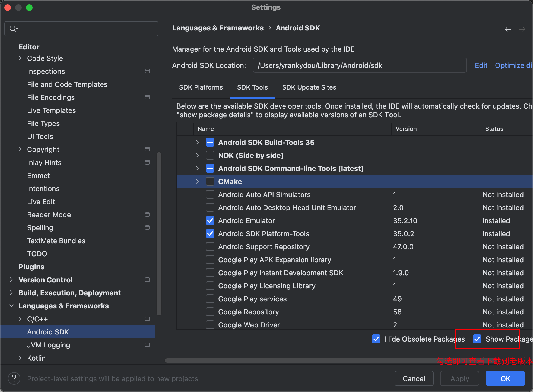Click project-level icon next to Reader Mode
This screenshot has height=392, width=533.
click(x=147, y=214)
